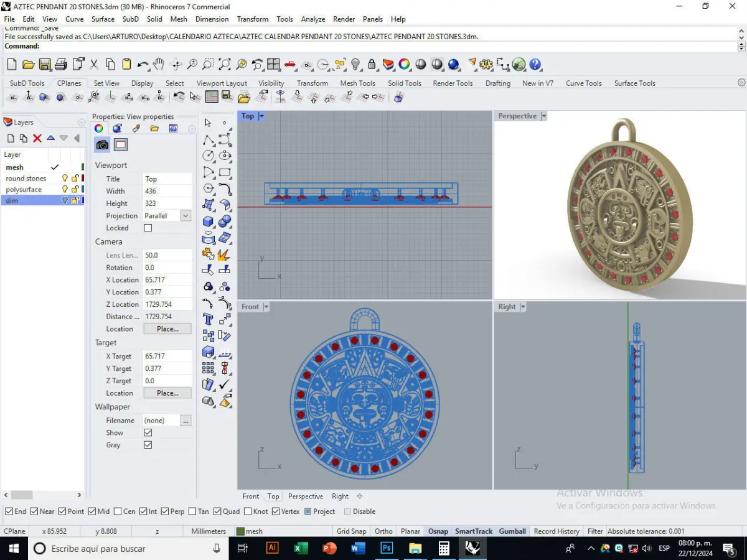Click the Camera Location Place button

167,329
